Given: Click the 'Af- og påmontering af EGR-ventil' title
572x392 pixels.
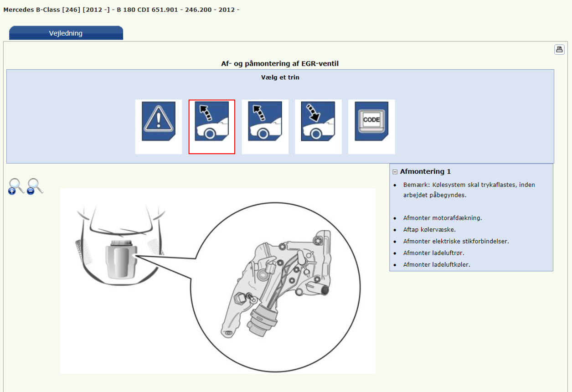Looking at the screenshot, I should tap(280, 64).
